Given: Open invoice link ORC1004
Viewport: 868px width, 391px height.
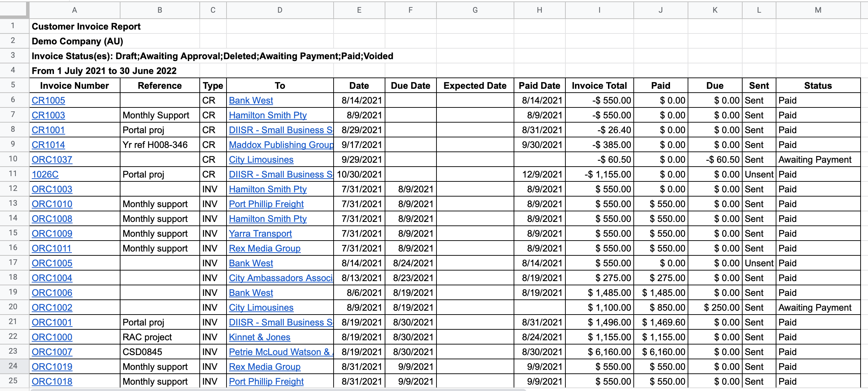Looking at the screenshot, I should coord(52,278).
